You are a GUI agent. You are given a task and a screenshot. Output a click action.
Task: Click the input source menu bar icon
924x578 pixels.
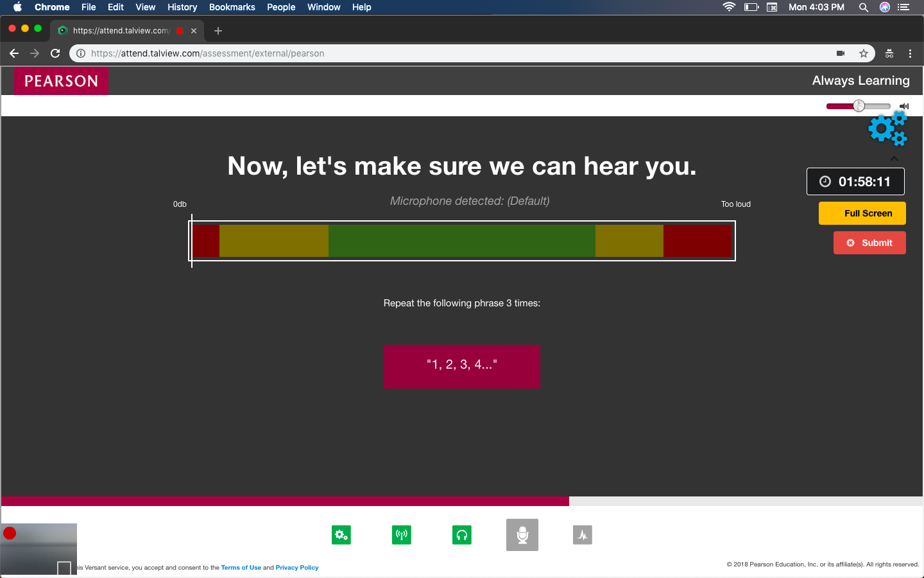pyautogui.click(x=772, y=7)
